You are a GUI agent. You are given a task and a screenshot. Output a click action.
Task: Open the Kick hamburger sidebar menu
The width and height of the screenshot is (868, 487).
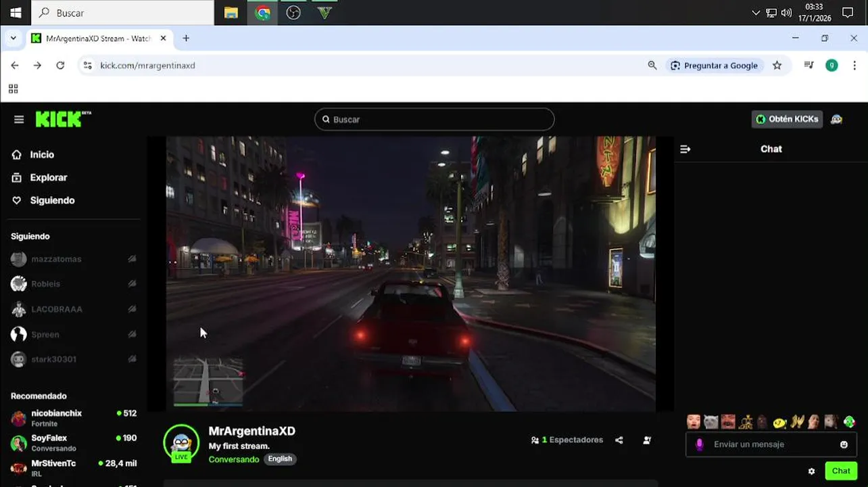pos(19,120)
